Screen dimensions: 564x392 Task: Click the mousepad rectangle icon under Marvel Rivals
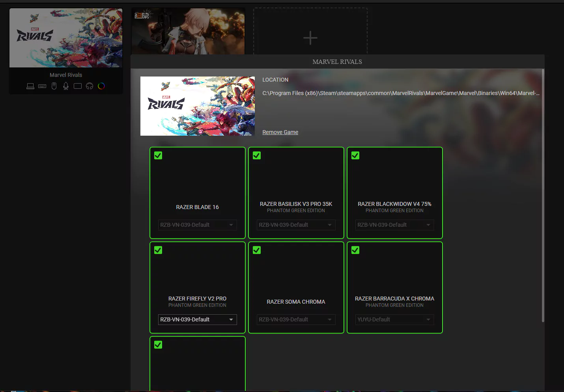point(78,86)
